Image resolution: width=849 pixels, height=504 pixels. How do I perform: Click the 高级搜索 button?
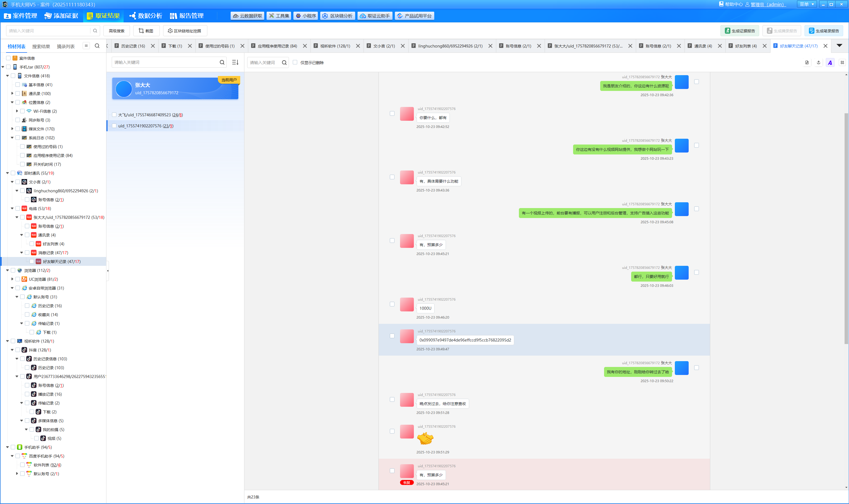click(x=117, y=31)
